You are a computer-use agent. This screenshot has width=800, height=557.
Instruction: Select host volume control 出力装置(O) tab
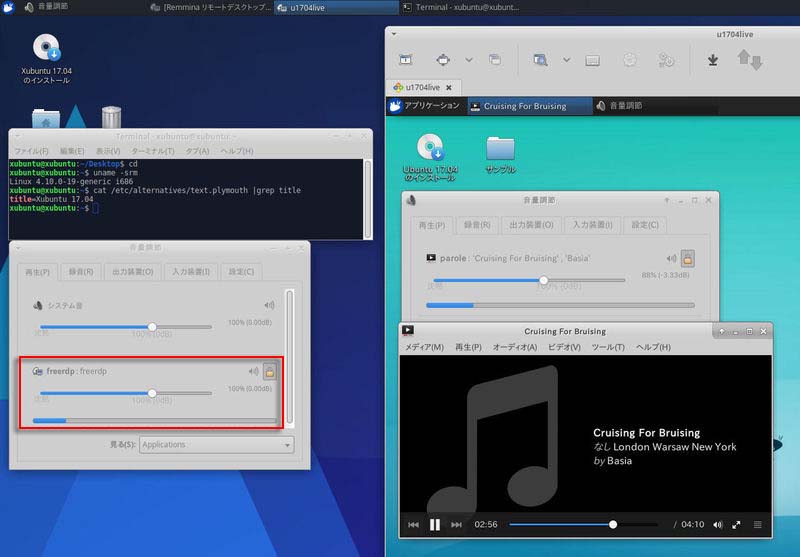tap(133, 271)
